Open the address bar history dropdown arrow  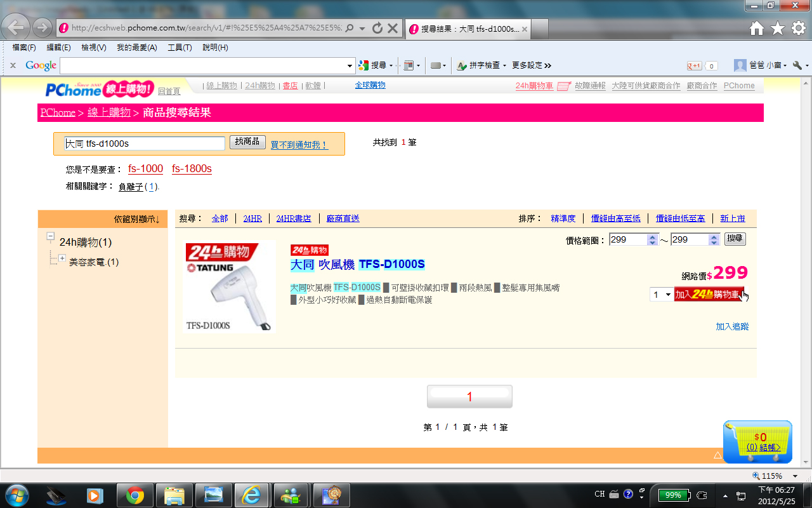point(362,29)
